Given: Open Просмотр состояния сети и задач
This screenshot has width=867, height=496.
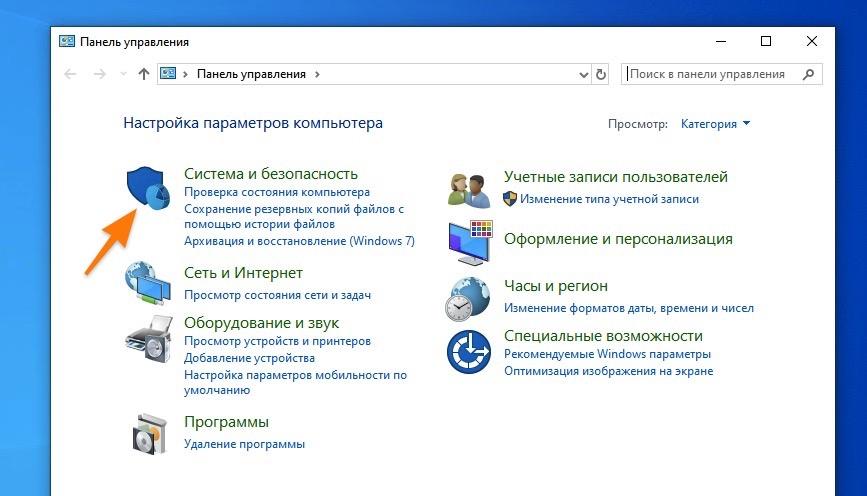Looking at the screenshot, I should tap(278, 295).
